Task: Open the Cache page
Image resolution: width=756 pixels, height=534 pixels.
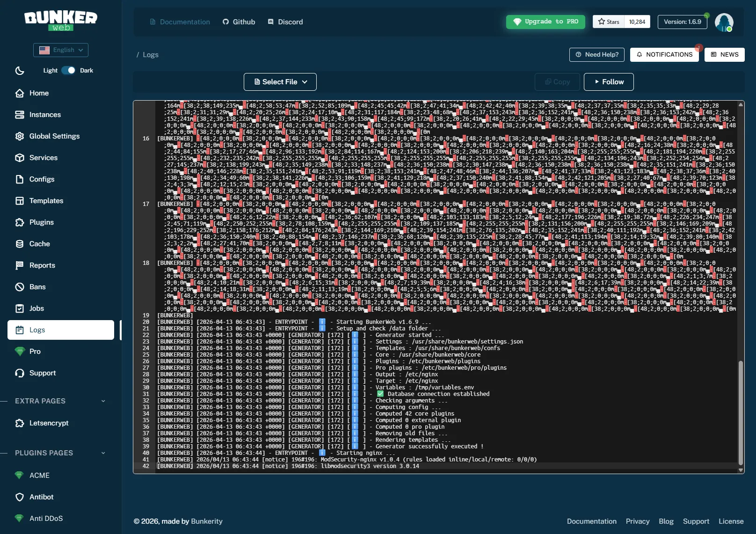Action: coord(39,243)
